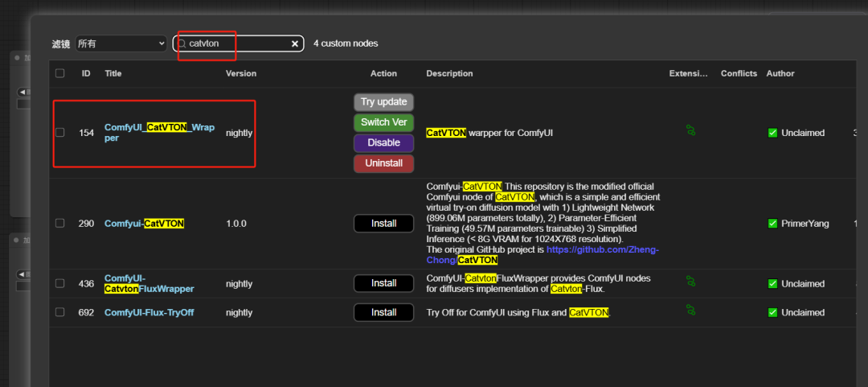Open extension link icon for ComfyUI-CatvtonFluxWrapper
Screen dimensions: 868x387
(x=690, y=282)
